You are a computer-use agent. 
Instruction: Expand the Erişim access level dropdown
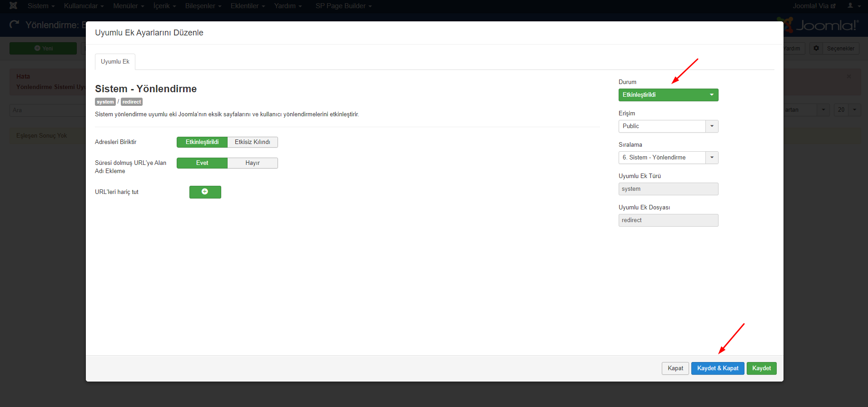(668, 126)
